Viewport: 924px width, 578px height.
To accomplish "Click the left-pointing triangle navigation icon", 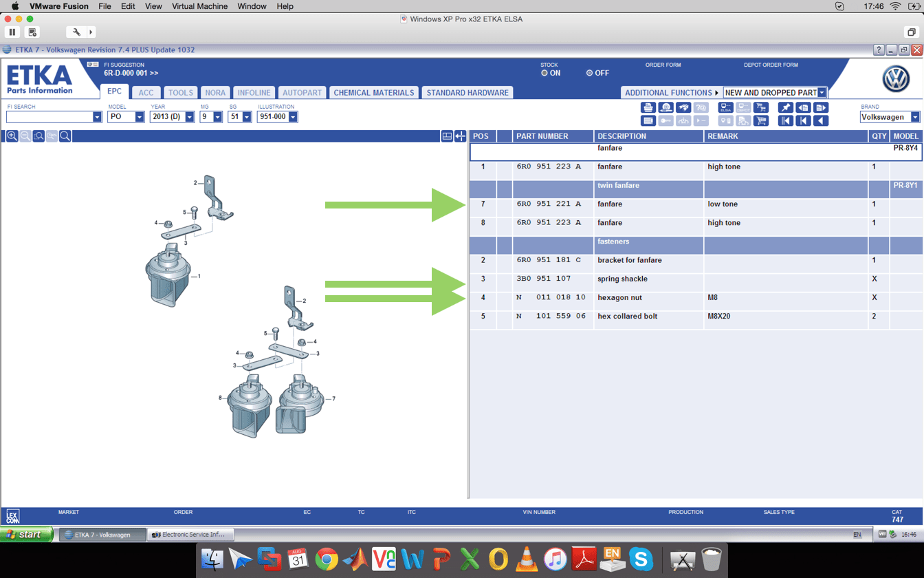I will point(820,120).
